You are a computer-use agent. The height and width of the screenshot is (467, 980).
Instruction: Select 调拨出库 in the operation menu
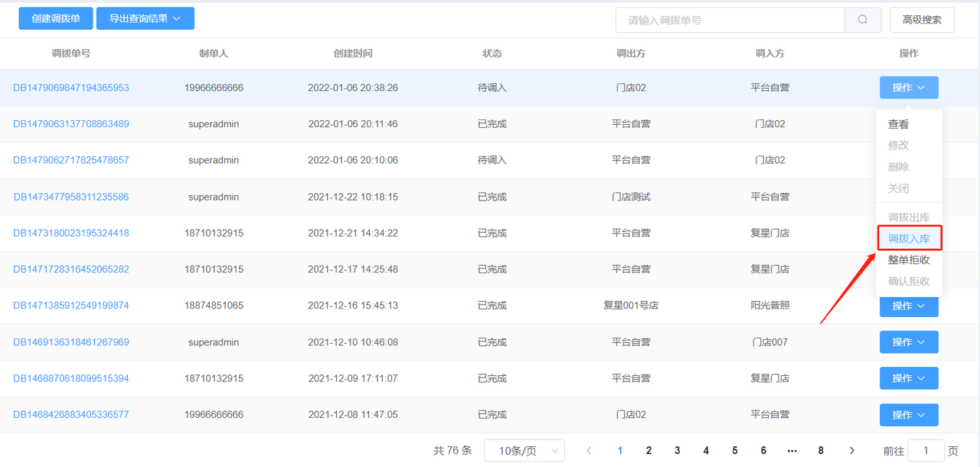click(x=909, y=217)
